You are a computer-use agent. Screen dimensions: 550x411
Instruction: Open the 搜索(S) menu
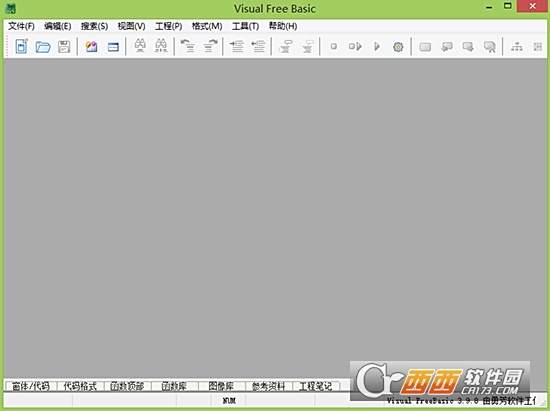click(x=94, y=26)
